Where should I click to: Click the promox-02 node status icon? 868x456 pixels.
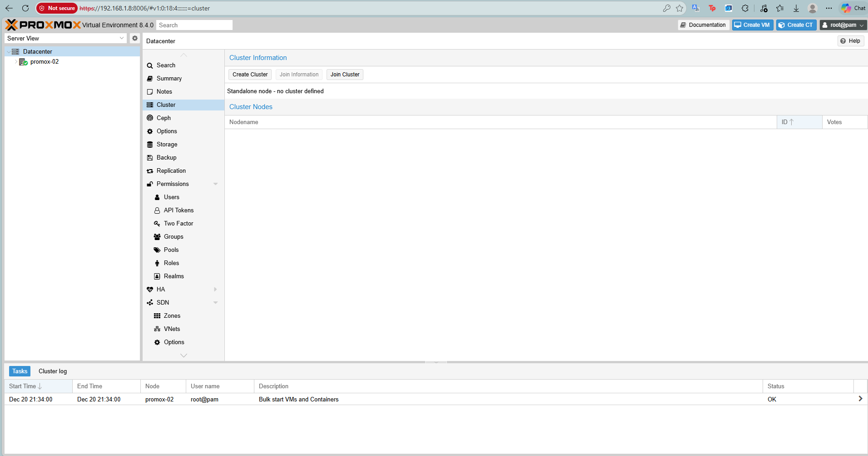(23, 62)
